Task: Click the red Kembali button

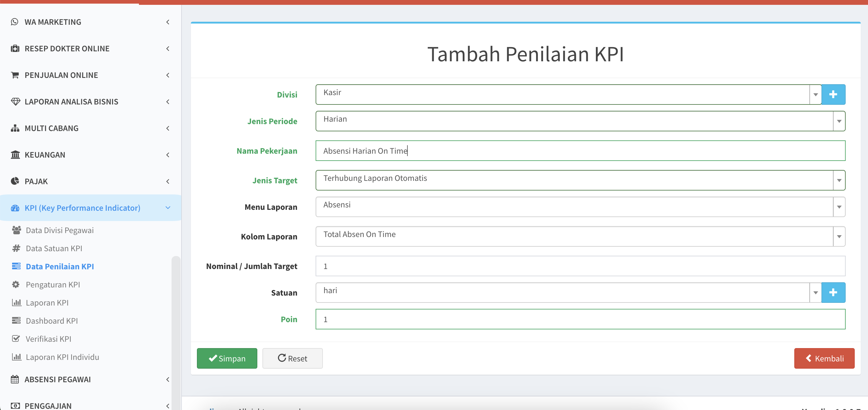Action: tap(824, 358)
